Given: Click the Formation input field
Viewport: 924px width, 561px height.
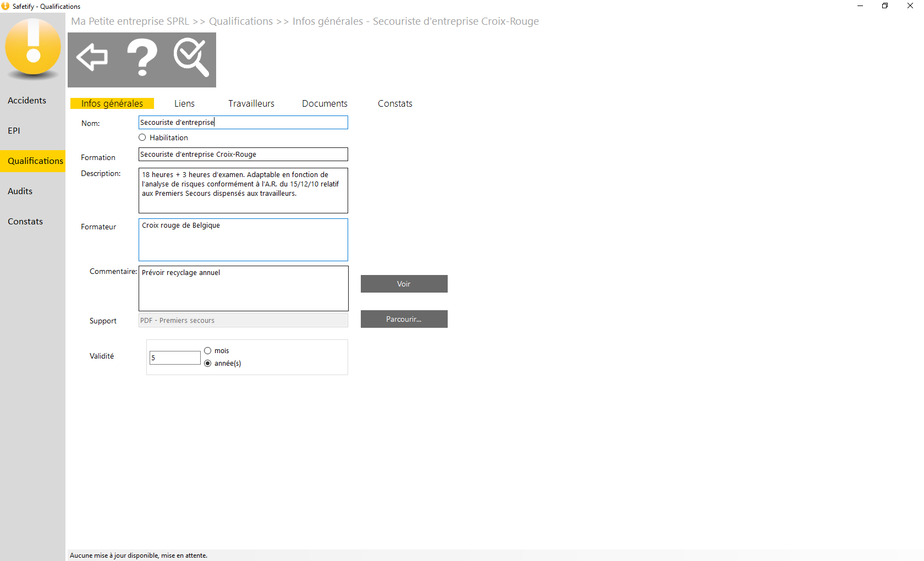Looking at the screenshot, I should [x=243, y=155].
